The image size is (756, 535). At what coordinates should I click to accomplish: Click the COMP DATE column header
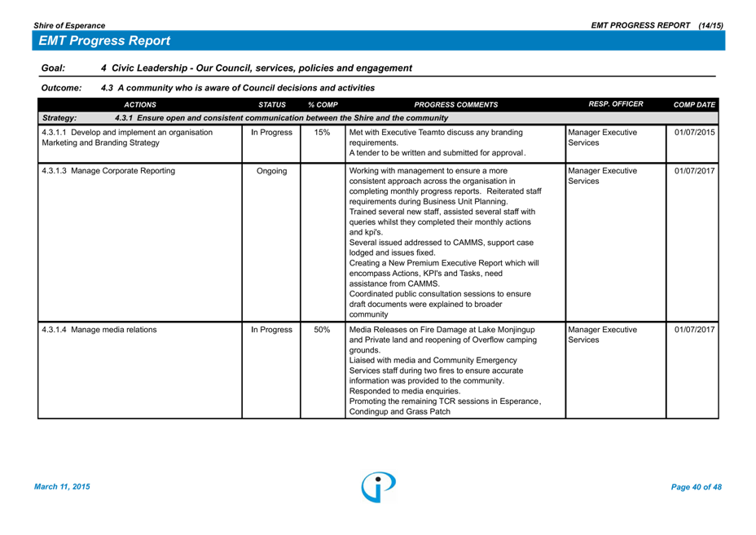tap(694, 105)
